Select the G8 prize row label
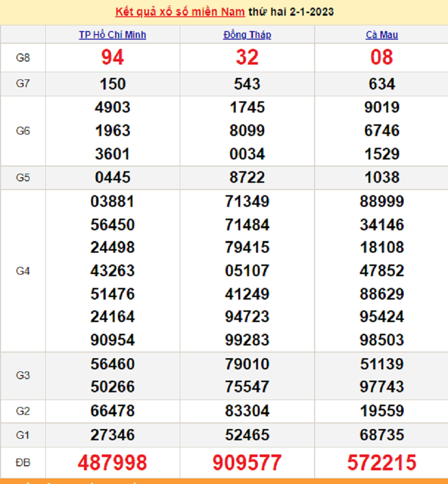This screenshot has width=448, height=484. click(x=23, y=58)
